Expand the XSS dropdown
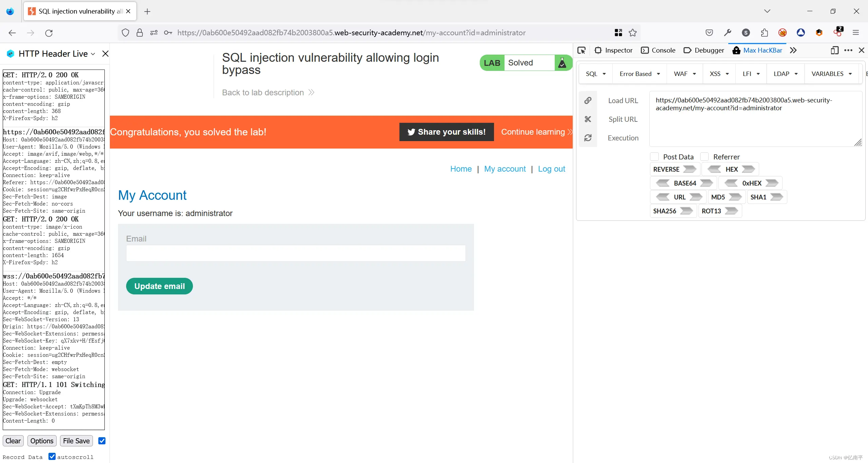 (719, 74)
